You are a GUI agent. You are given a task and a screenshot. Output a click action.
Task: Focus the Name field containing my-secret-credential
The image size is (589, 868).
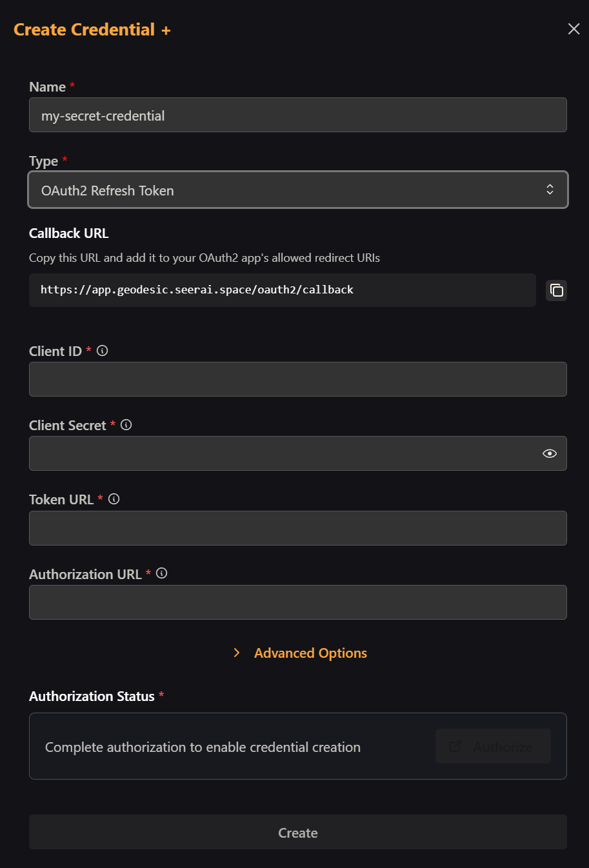pyautogui.click(x=298, y=115)
